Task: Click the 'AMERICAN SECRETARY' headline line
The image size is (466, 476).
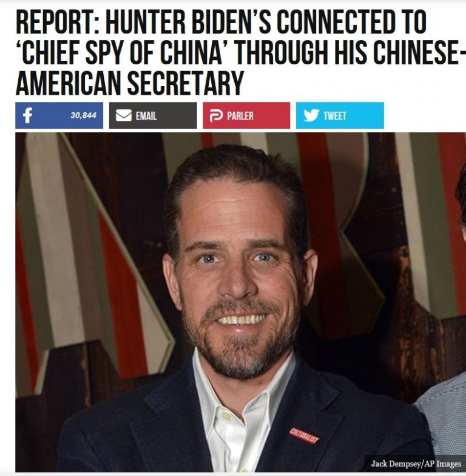Action: tap(130, 83)
